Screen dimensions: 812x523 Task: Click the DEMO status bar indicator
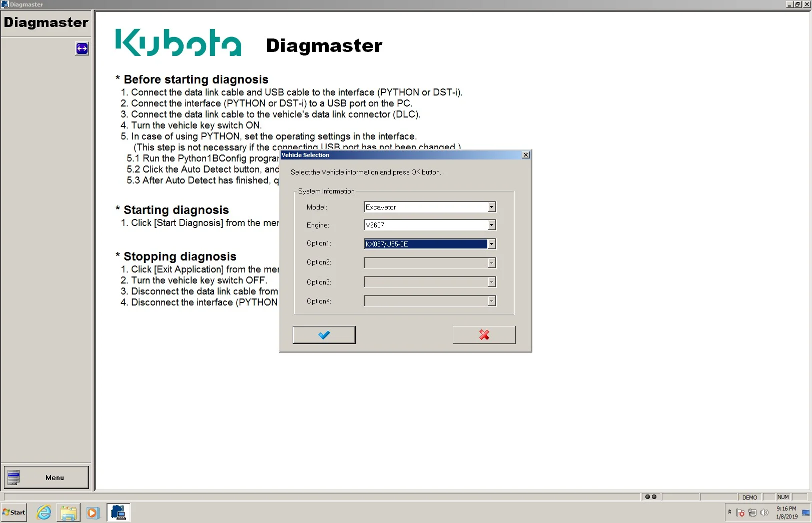point(749,497)
